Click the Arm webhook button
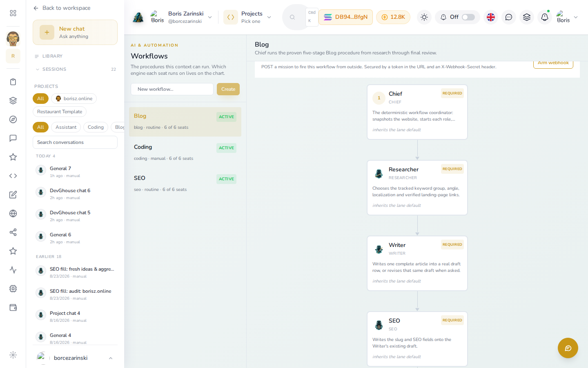 tap(553, 63)
